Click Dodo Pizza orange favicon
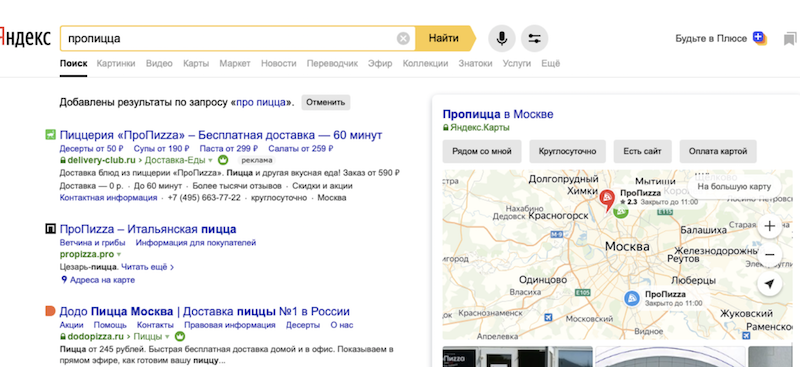The image size is (800, 367). [x=50, y=311]
